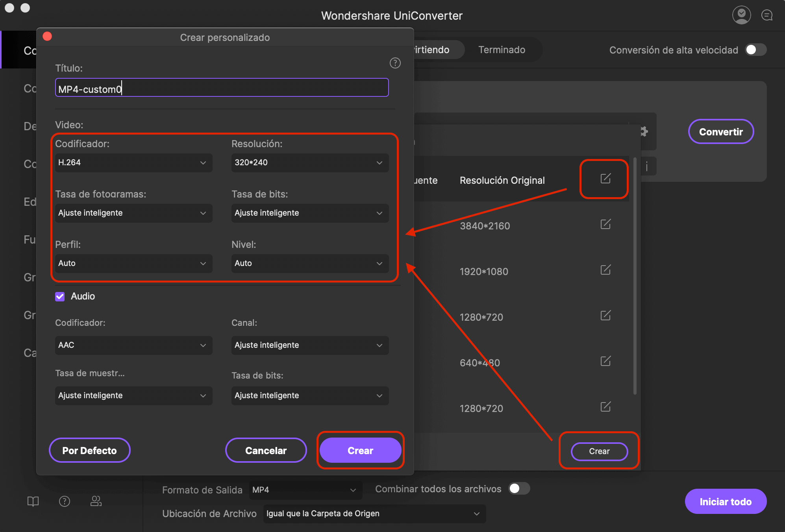Click the Cancelar button
The image size is (785, 532).
266,451
